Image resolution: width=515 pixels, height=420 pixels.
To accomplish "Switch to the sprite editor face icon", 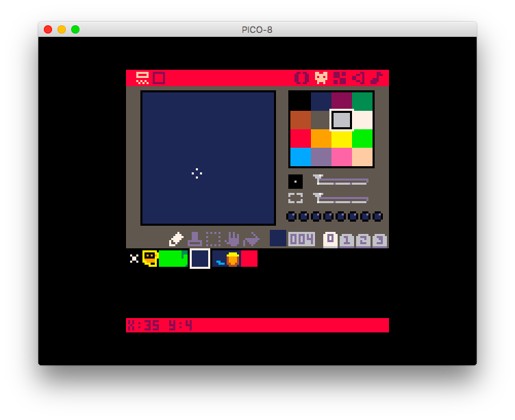I will point(321,78).
